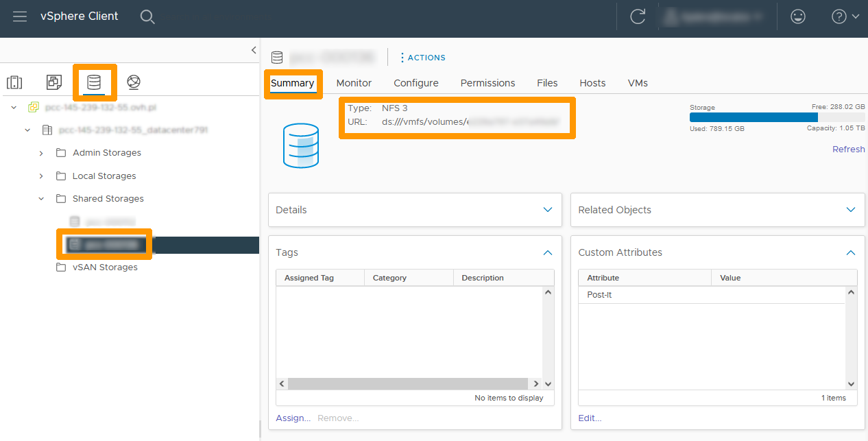The width and height of the screenshot is (868, 441).
Task: Click Tags table scroll down arrow
Action: click(x=548, y=384)
